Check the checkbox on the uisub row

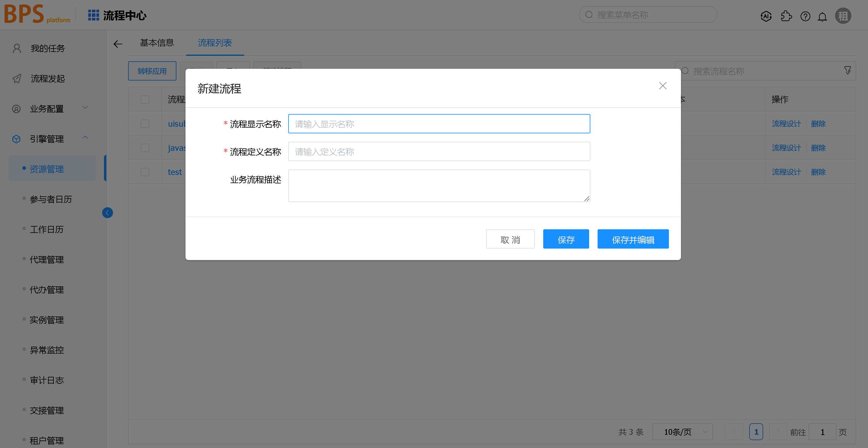coord(145,123)
